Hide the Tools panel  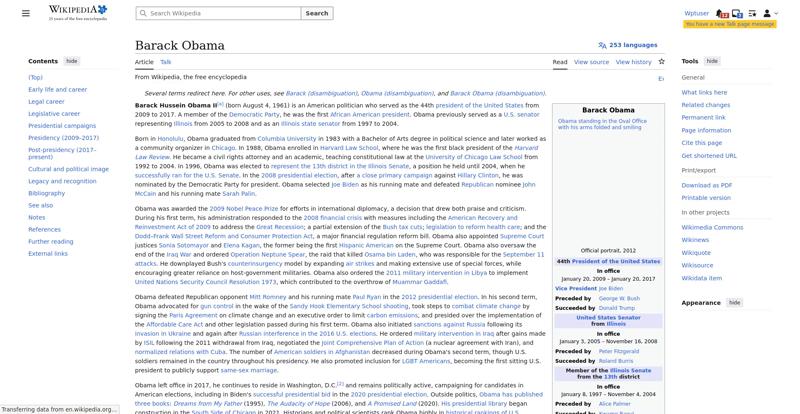tap(712, 61)
